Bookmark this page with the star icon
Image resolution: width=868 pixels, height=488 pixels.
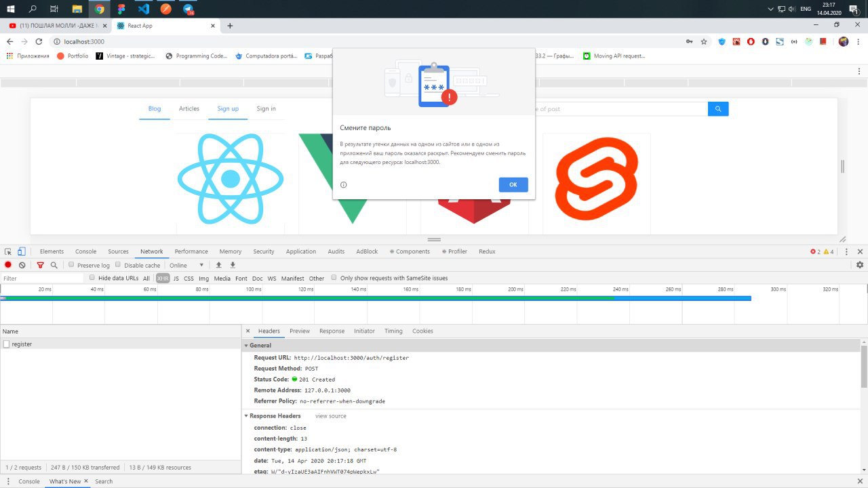tap(704, 41)
